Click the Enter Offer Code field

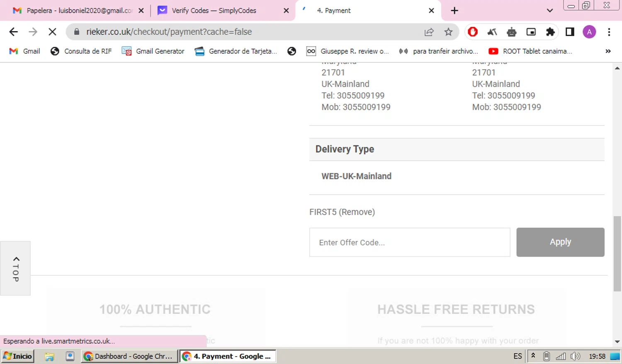point(410,242)
